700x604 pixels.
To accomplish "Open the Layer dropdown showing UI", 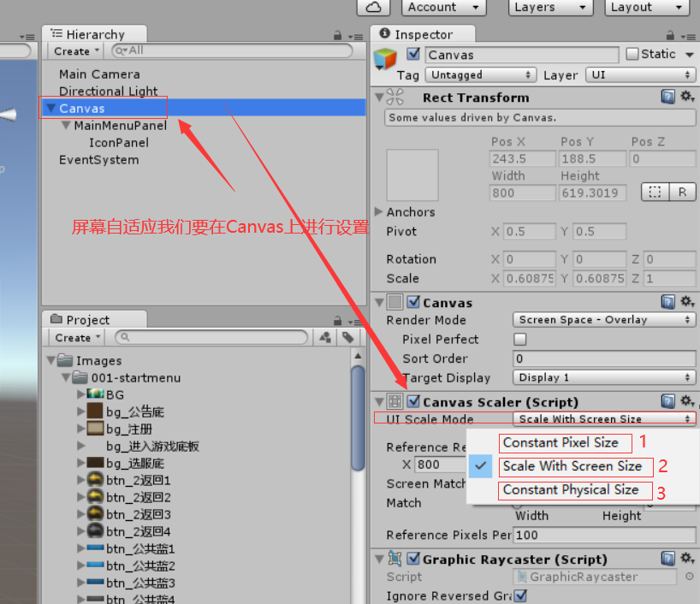I will pyautogui.click(x=641, y=74).
